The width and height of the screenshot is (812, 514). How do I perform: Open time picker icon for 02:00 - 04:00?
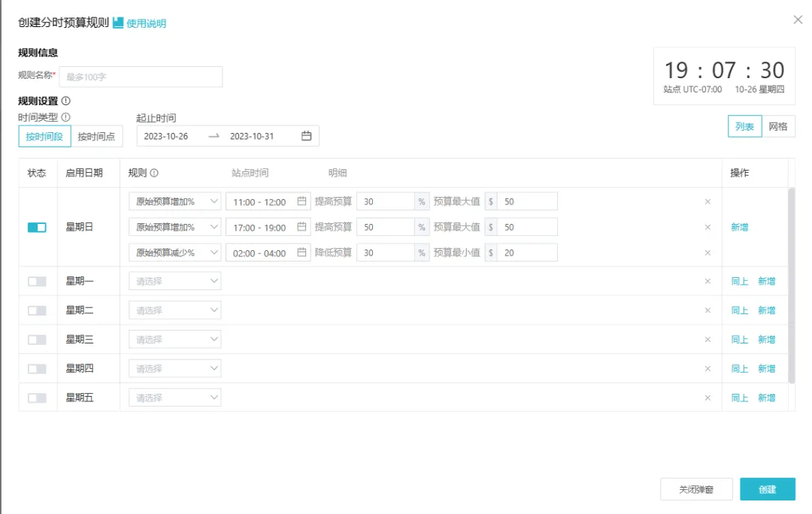(301, 252)
